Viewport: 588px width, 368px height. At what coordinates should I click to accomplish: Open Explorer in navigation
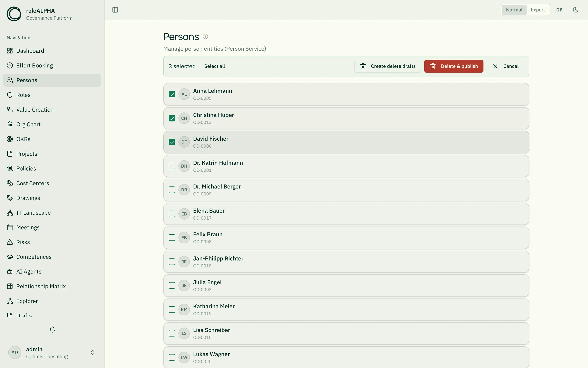[x=52, y=301]
